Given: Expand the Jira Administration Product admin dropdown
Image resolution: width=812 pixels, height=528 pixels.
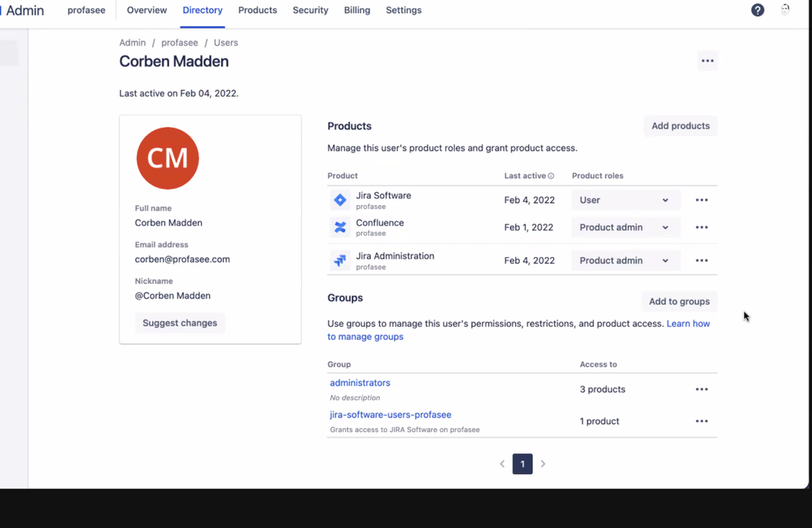Looking at the screenshot, I should coord(626,260).
